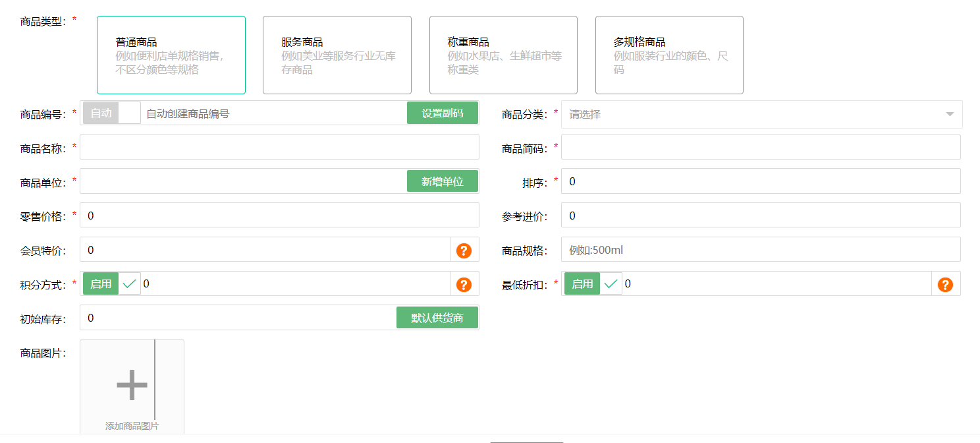Open help tooltip beside 积分方式 setting
Viewport: 980px width, 443px height.
tap(464, 284)
